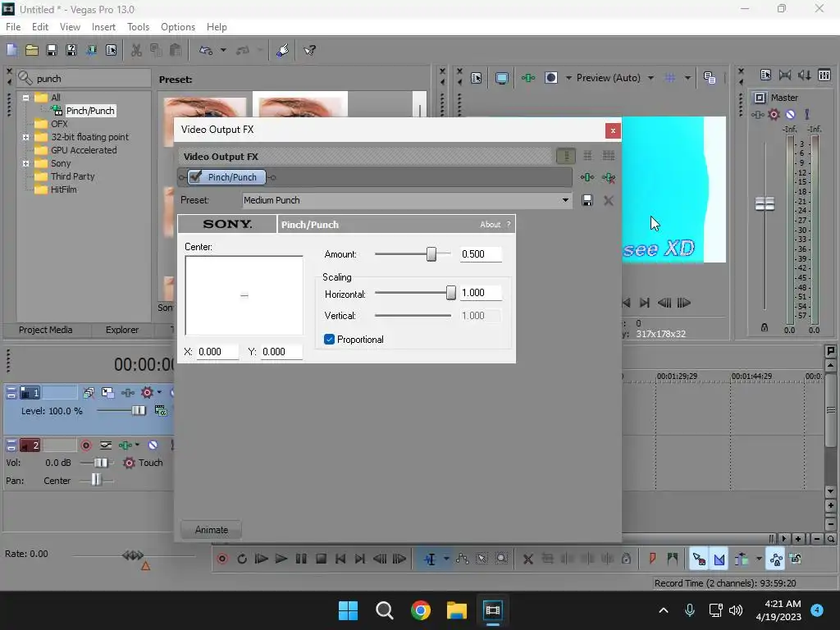Toggle the Split Screen View icon

pos(550,78)
